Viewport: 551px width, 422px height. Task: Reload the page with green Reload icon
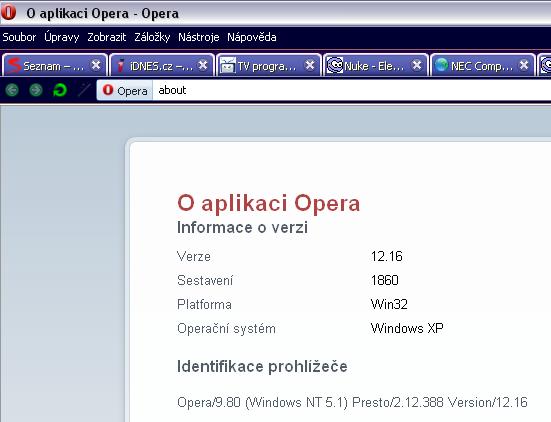coord(59,90)
